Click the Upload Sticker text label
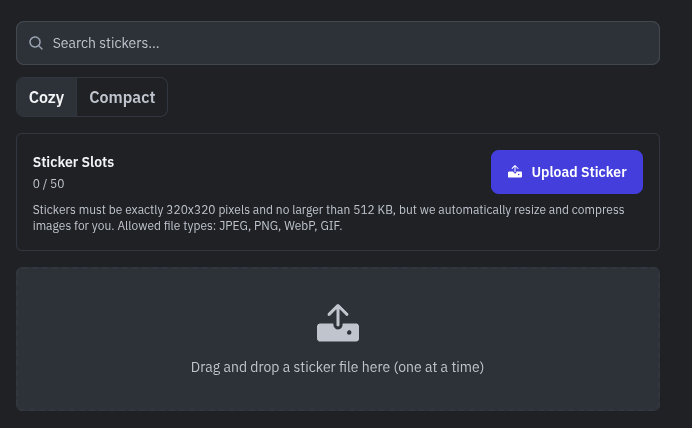 [x=579, y=172]
